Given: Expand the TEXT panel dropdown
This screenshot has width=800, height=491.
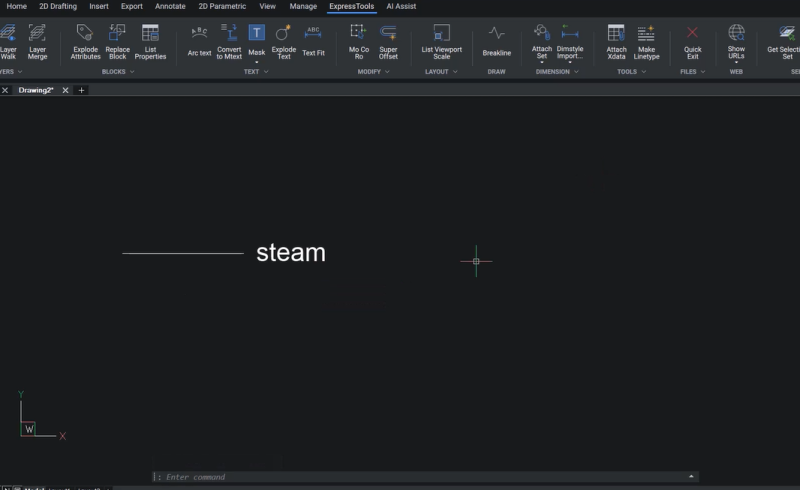Looking at the screenshot, I should point(266,72).
